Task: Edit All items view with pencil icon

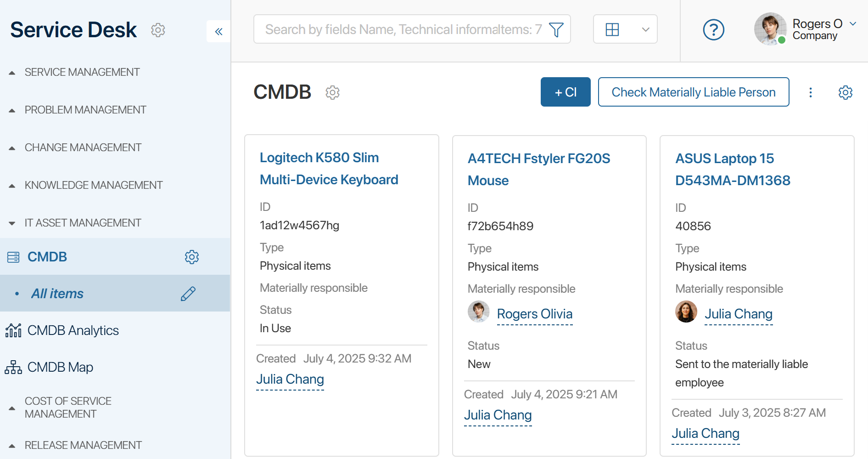Action: coord(188,294)
